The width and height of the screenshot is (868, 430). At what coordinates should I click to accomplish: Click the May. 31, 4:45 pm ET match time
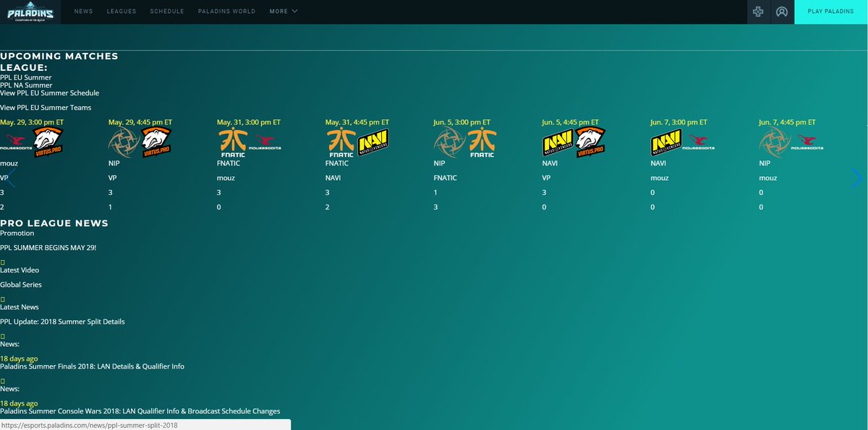[357, 122]
